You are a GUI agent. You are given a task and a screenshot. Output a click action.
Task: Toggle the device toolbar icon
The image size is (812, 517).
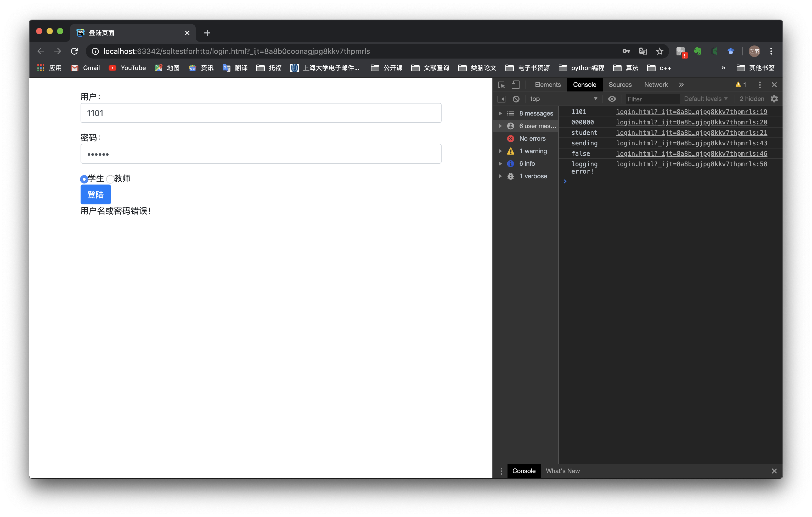click(515, 85)
